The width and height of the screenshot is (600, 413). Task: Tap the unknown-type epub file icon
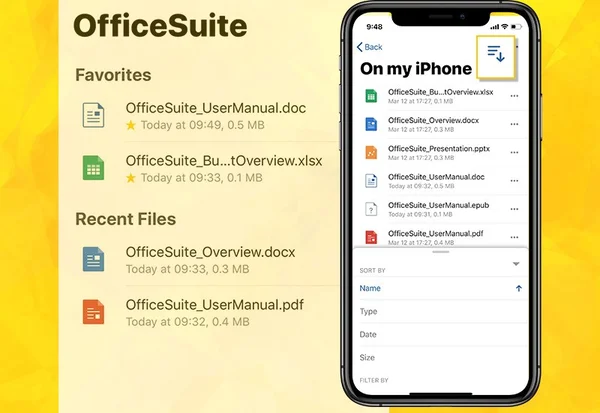click(x=371, y=209)
